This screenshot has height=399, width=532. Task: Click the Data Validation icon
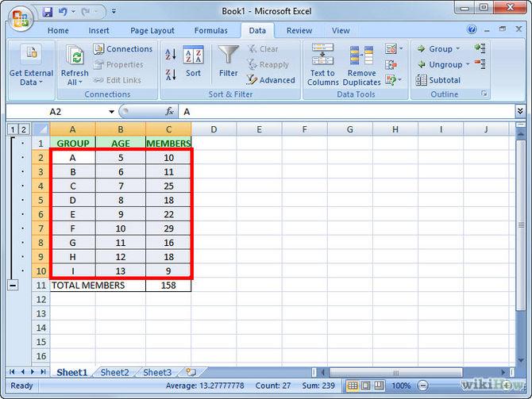point(391,49)
